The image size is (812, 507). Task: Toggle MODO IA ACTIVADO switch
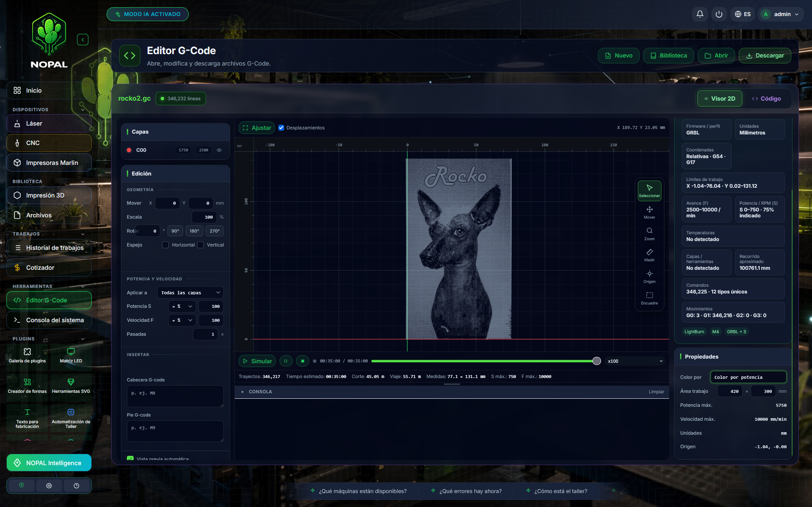coord(148,14)
